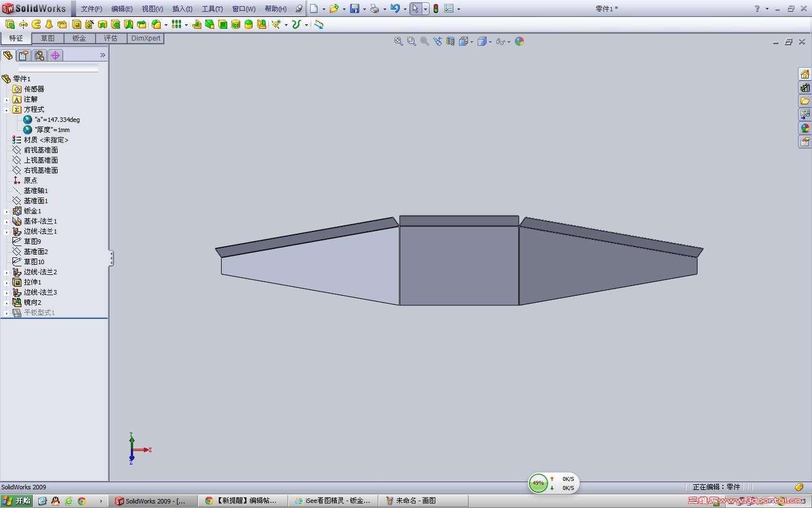Open the DimXpertManager crosshair tab

click(x=55, y=55)
